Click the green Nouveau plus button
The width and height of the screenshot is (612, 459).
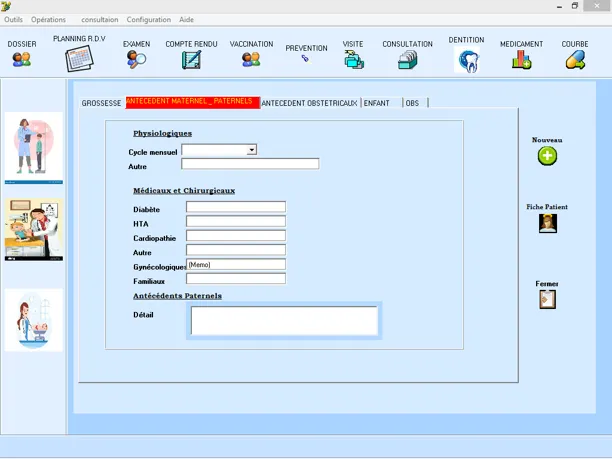click(547, 156)
